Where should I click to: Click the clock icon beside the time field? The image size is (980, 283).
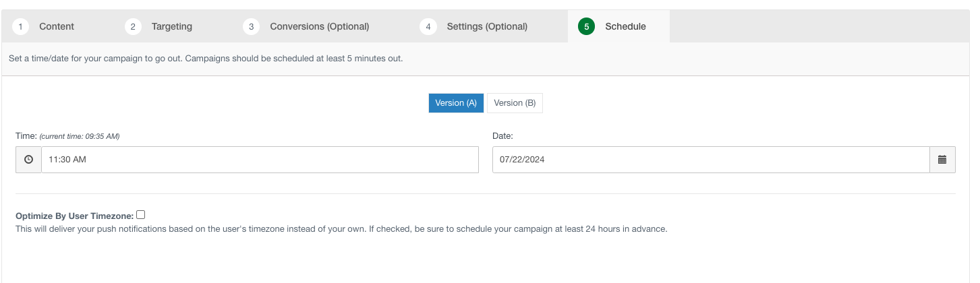point(28,160)
